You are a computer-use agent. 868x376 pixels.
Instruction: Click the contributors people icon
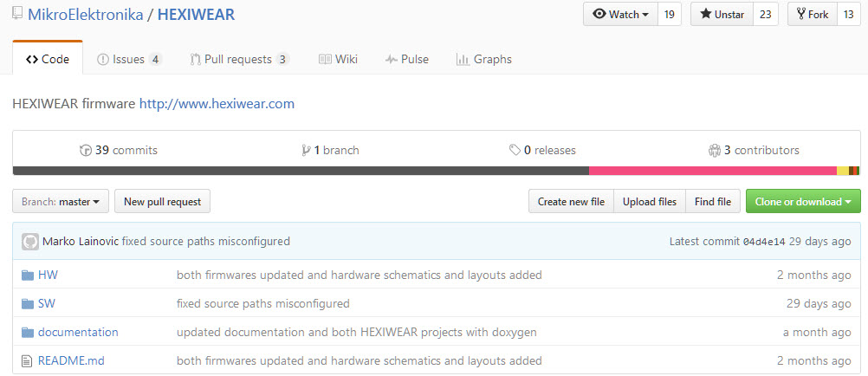pyautogui.click(x=714, y=150)
